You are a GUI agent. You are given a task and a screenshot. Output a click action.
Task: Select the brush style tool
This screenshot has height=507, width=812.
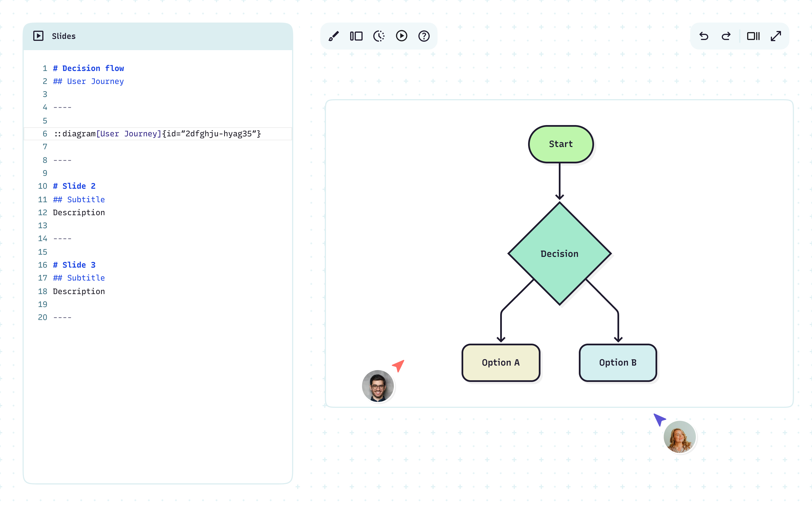[x=334, y=36]
